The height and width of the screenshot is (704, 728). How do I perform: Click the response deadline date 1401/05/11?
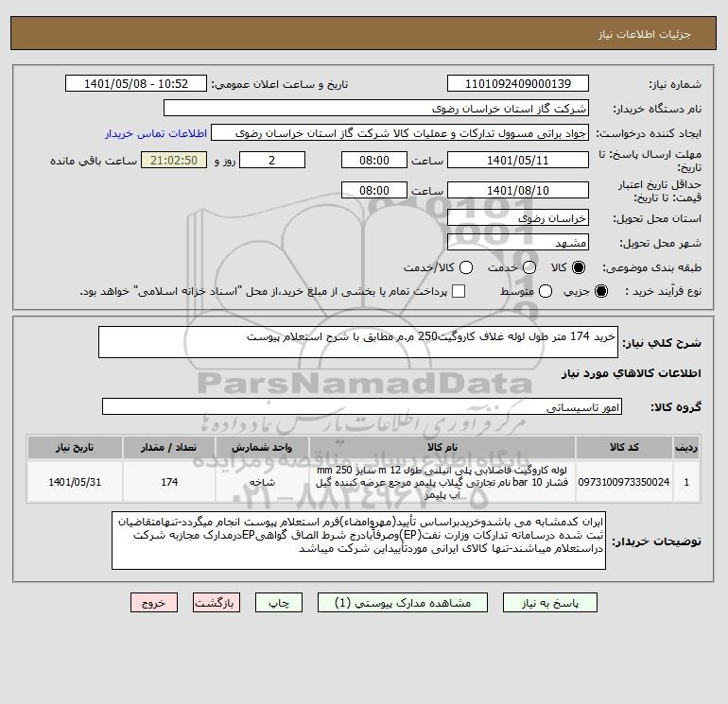tap(518, 161)
